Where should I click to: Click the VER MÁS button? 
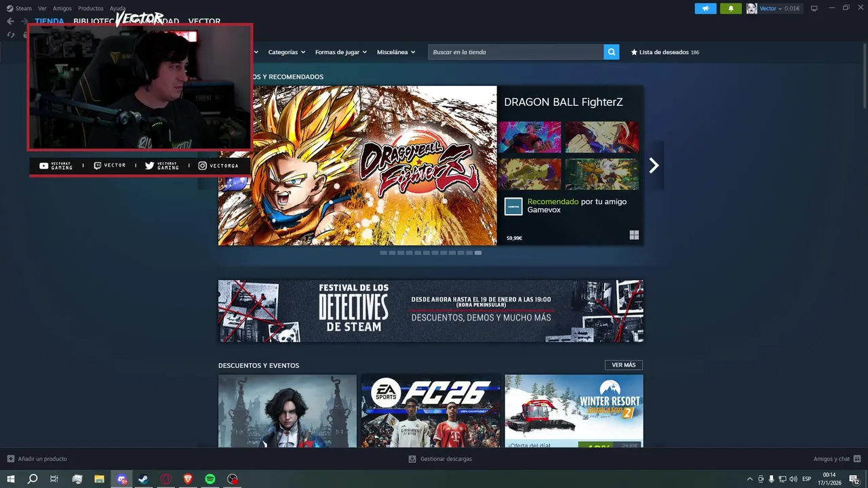tap(624, 365)
